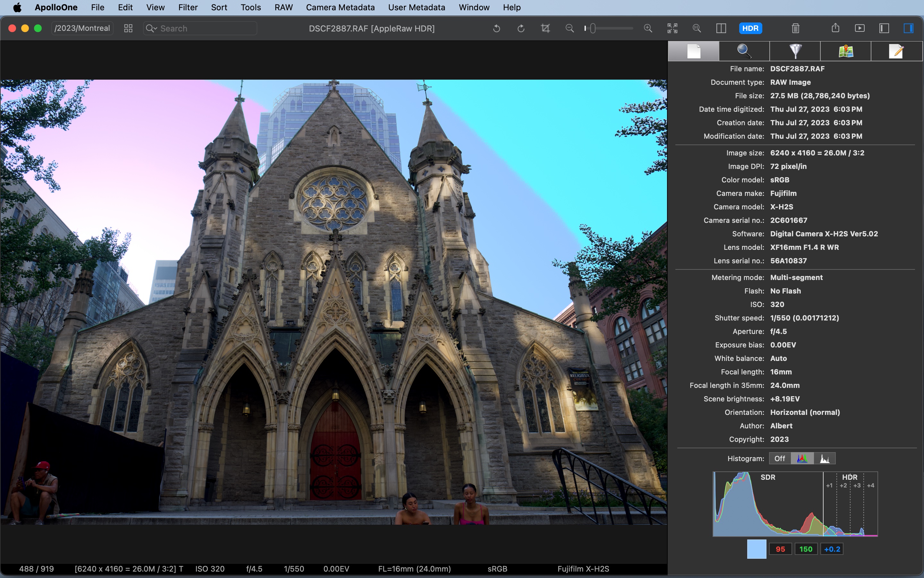Fit image to window with the arrows icon

pyautogui.click(x=672, y=28)
